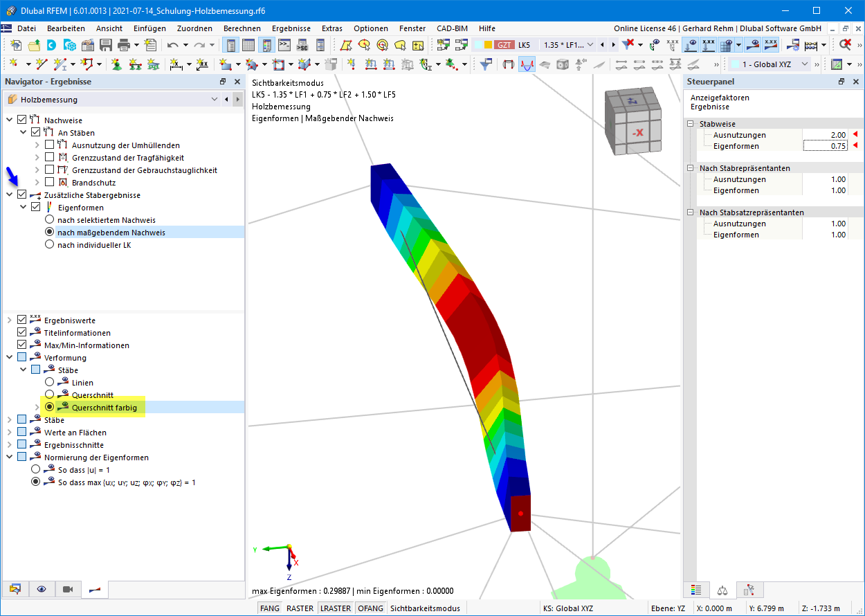The height and width of the screenshot is (616, 865).
Task: Click the Save (floppy disk) icon
Action: 106,45
